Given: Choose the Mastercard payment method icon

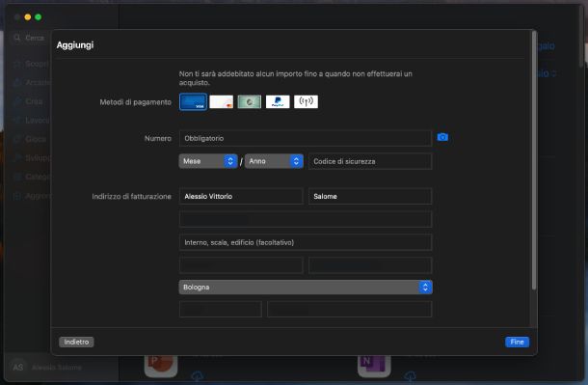Looking at the screenshot, I should 222,101.
